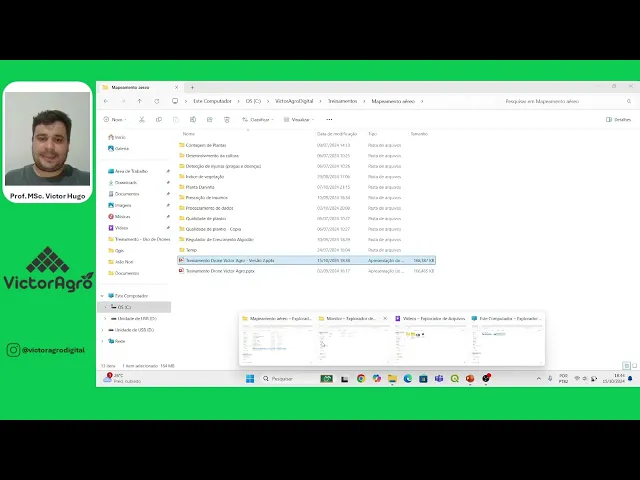Open Início in the navigation pane
The width and height of the screenshot is (640, 480).
click(x=117, y=137)
